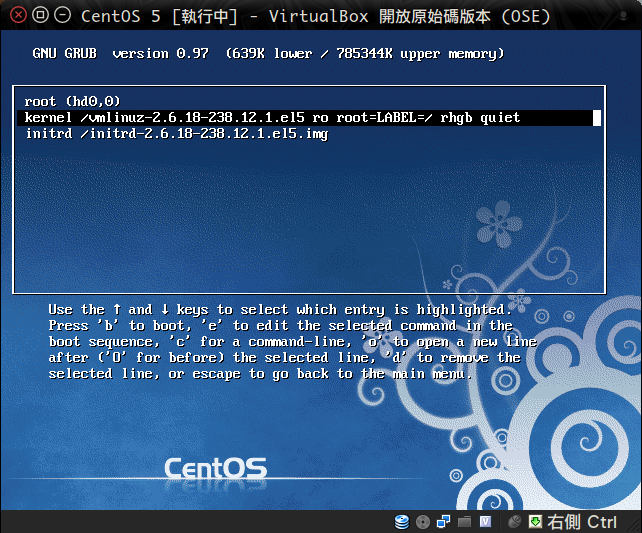Click the hard disk activity icon
Screen dimensions: 642x533
[402, 522]
